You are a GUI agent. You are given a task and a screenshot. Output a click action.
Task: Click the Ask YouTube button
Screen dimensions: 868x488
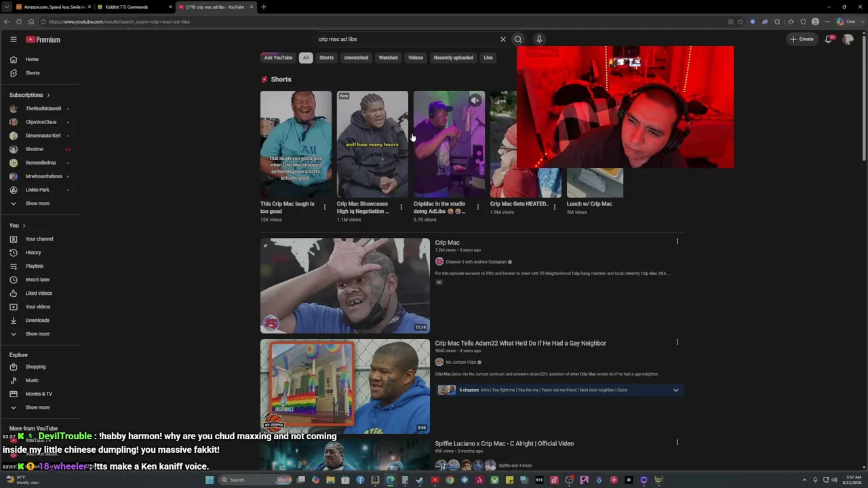(x=278, y=58)
